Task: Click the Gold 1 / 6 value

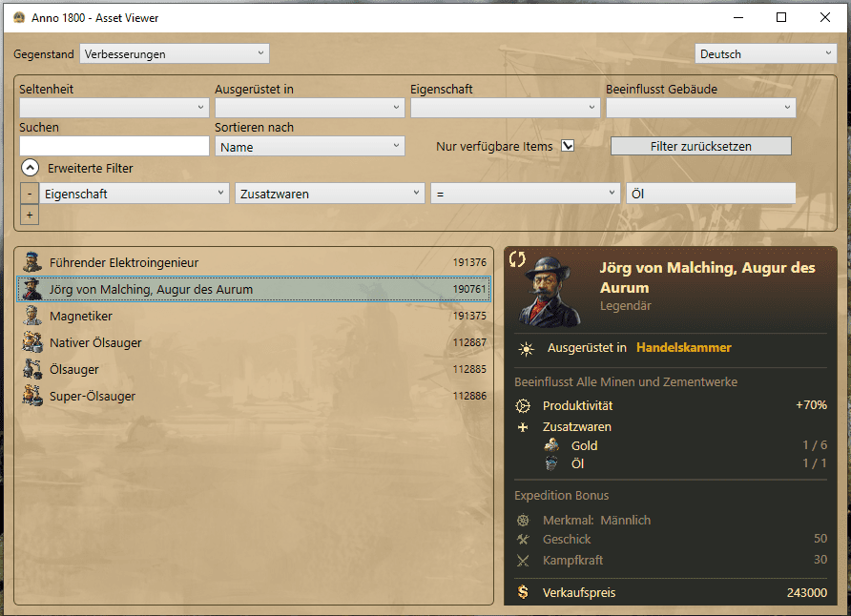Action: tap(815, 445)
